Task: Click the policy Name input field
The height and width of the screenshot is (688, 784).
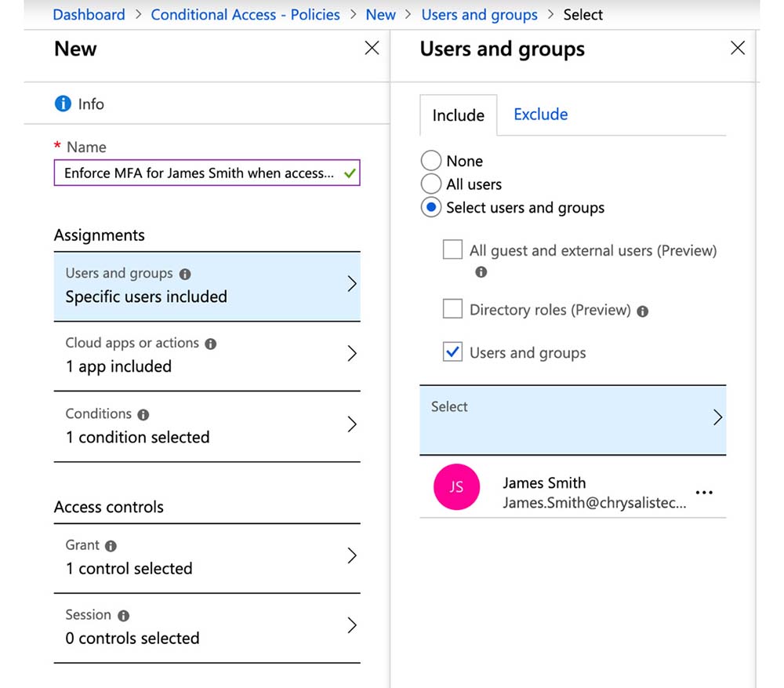Action: point(199,173)
